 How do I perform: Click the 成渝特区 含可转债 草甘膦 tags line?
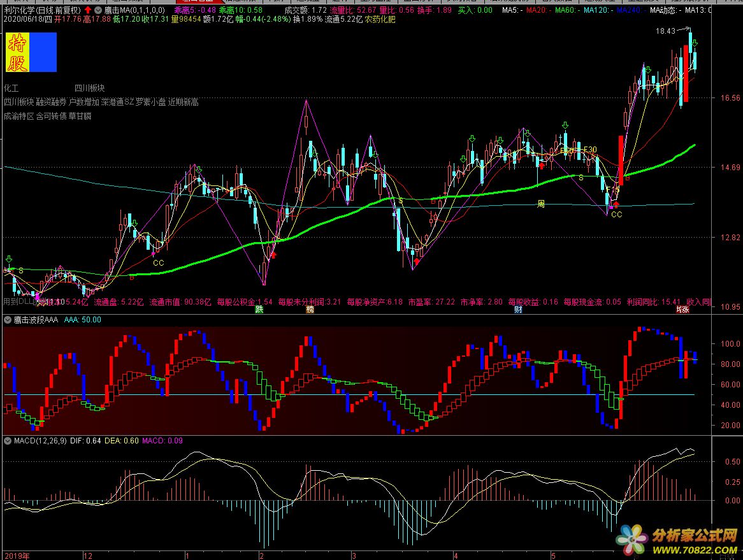pyautogui.click(x=47, y=116)
